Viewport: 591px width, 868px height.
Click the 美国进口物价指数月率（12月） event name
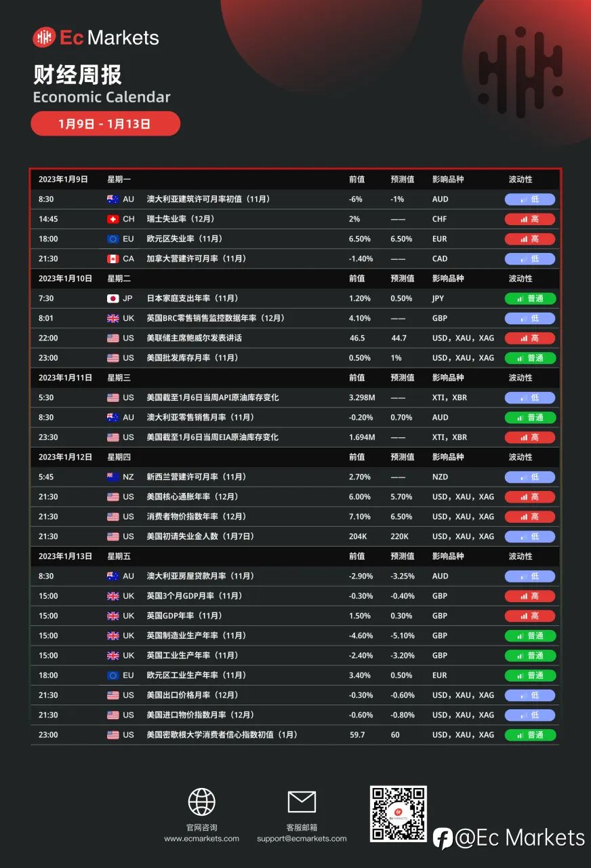[x=201, y=715]
